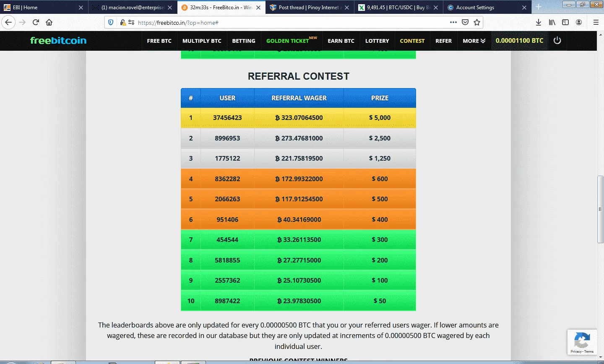Select user 5818855 in rank 8
Screen dimensions: 604x364
coord(227,260)
